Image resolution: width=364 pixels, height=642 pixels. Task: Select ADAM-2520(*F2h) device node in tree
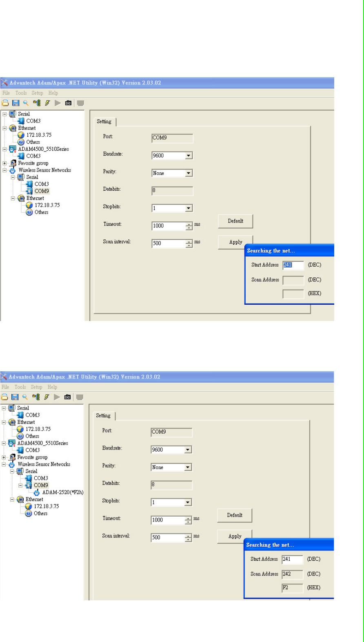(x=62, y=492)
